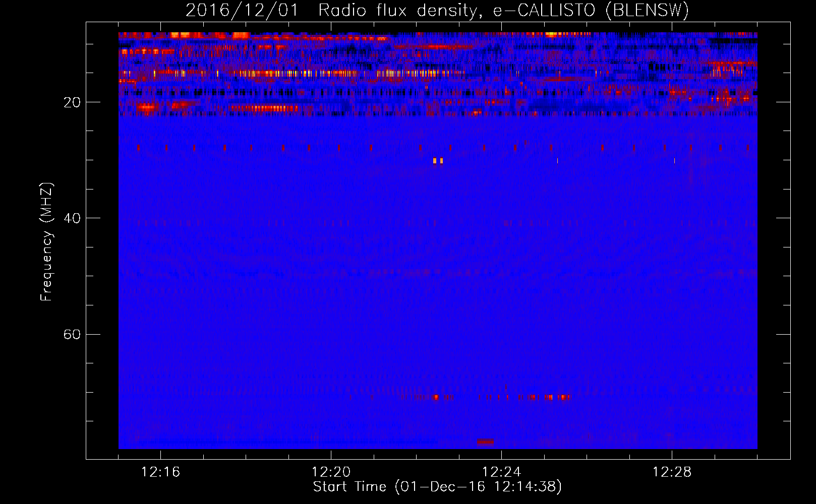
Task: Click the "Start Time (01-Dec-16 12:14:38)" label
Action: coord(437,487)
